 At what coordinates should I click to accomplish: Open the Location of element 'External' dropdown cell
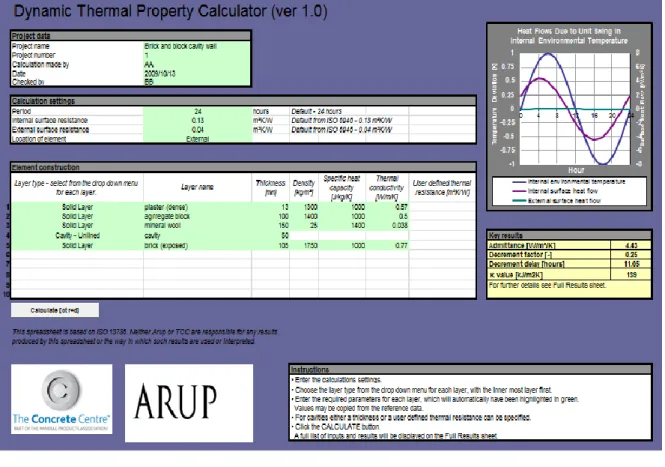197,139
